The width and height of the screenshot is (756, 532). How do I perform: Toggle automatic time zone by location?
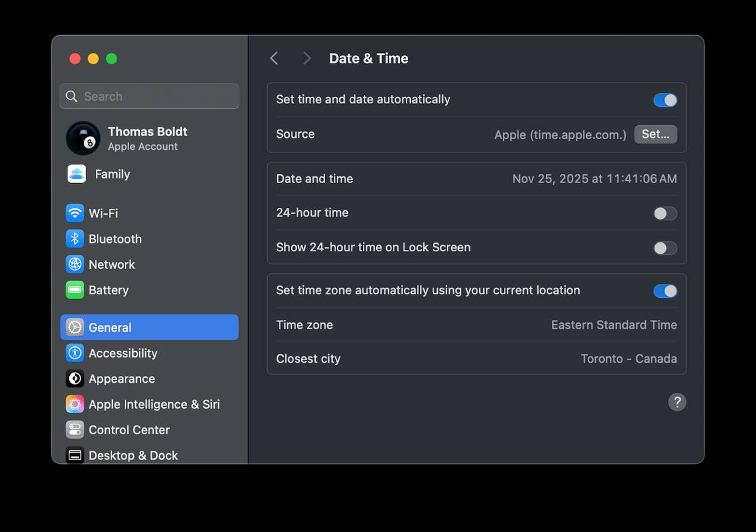click(665, 291)
